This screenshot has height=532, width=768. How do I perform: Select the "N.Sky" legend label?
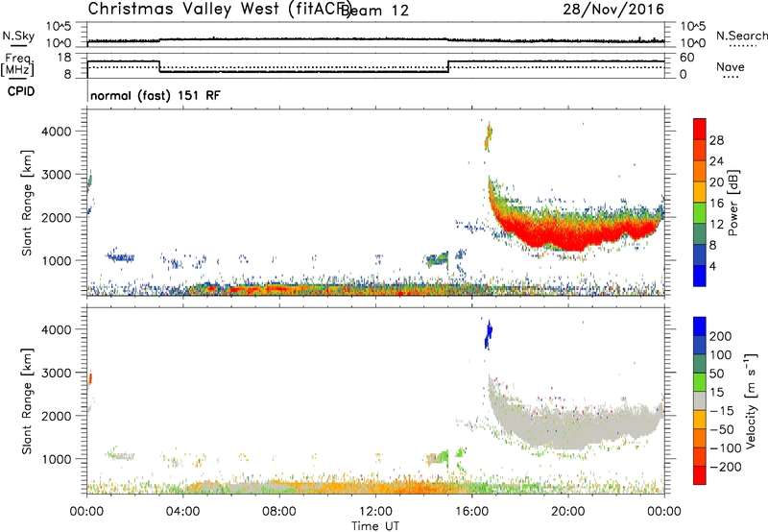point(18,36)
